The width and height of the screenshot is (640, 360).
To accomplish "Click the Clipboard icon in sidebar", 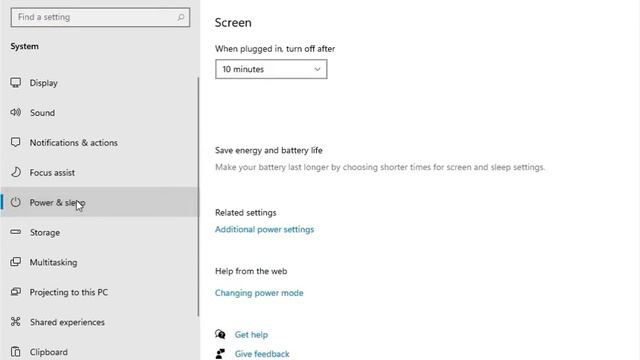I will click(x=16, y=351).
